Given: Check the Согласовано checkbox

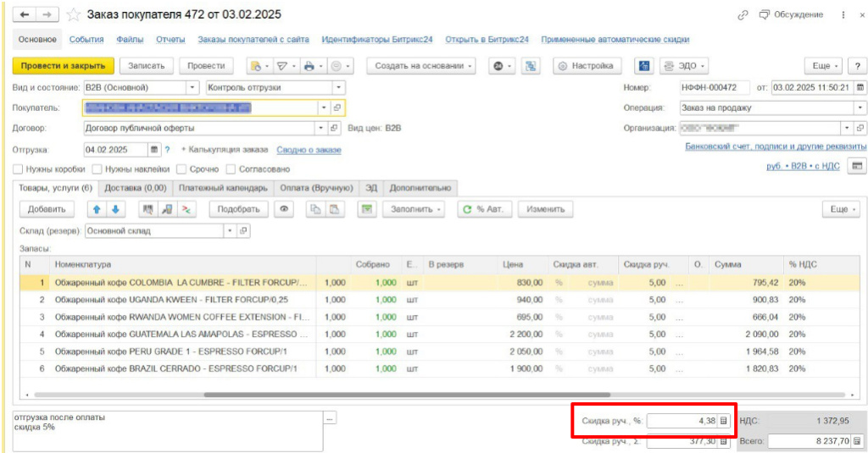Looking at the screenshot, I should click(x=231, y=169).
